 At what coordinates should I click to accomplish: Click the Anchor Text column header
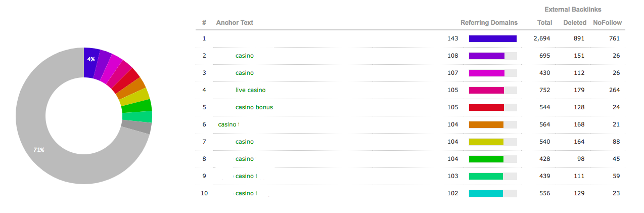pos(235,23)
